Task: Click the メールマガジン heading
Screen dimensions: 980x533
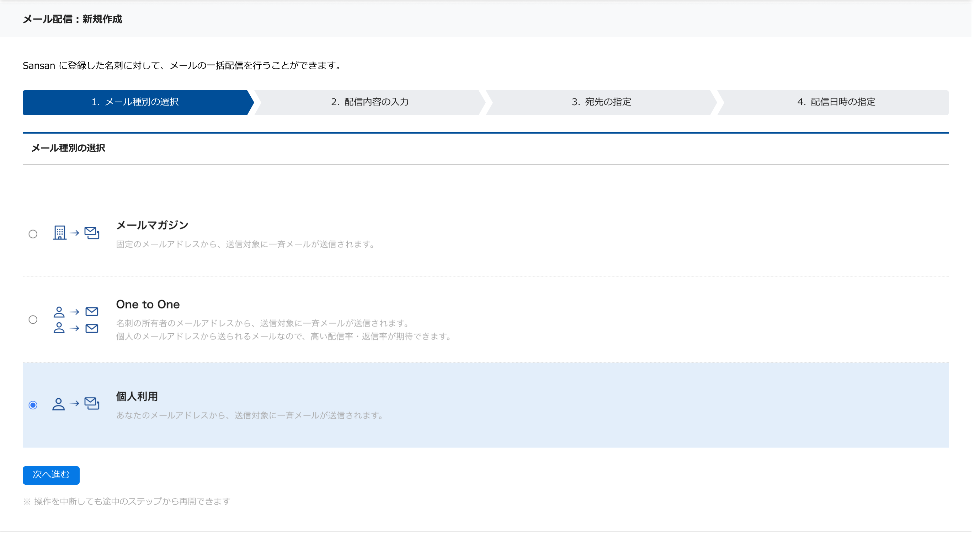Action: coord(152,225)
